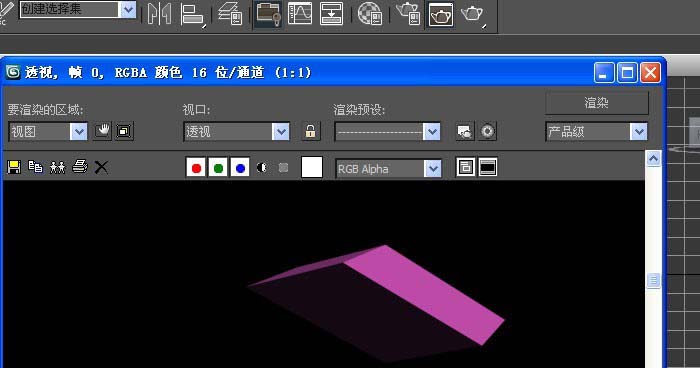Toggle the green channel button
This screenshot has width=700, height=368.
(x=218, y=167)
